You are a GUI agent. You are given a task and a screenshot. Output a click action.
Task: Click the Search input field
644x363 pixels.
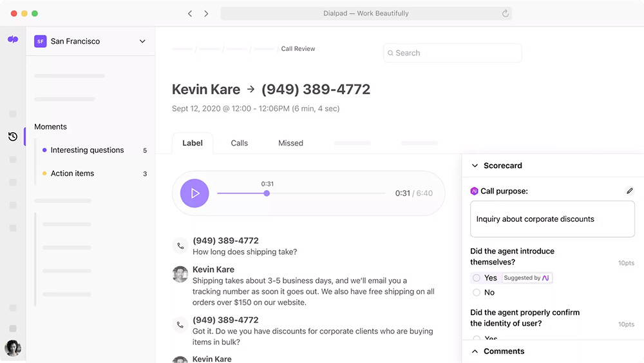[x=452, y=53]
